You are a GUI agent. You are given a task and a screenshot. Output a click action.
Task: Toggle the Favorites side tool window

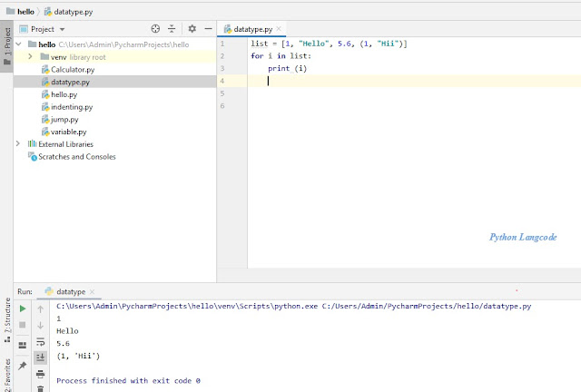[7, 374]
